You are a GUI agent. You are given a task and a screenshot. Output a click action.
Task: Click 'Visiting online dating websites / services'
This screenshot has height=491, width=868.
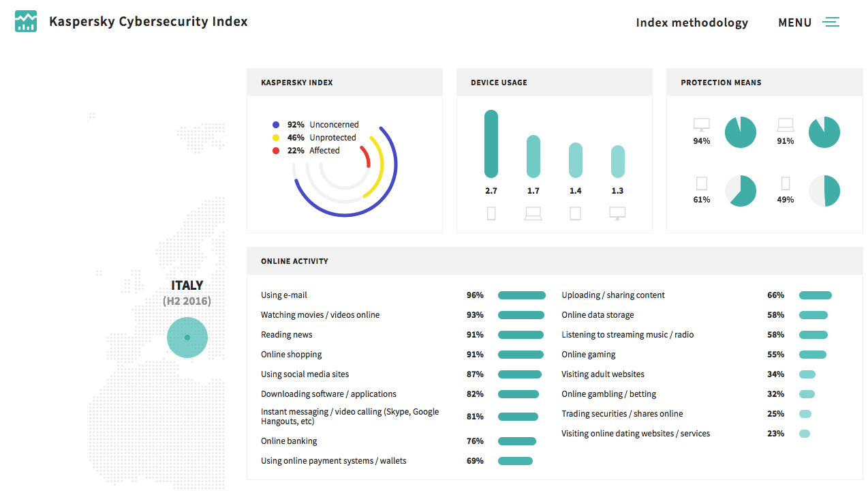coord(636,434)
